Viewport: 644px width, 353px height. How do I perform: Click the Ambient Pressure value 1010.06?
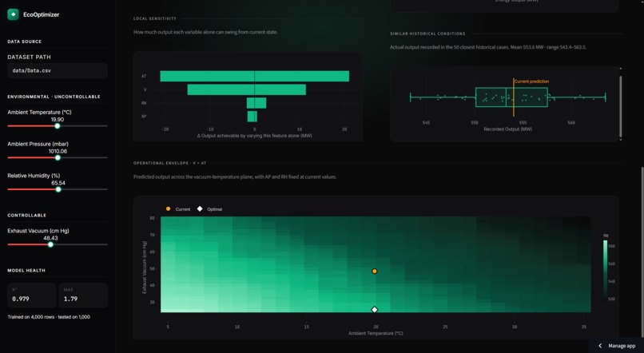58,151
